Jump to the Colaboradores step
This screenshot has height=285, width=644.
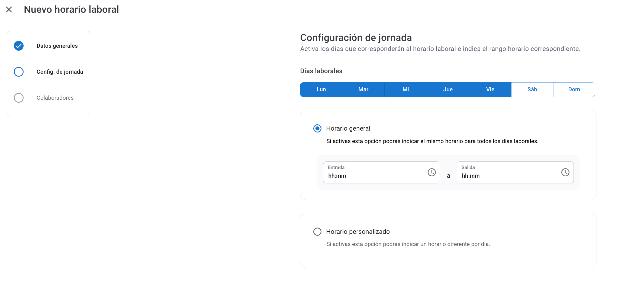[x=55, y=98]
